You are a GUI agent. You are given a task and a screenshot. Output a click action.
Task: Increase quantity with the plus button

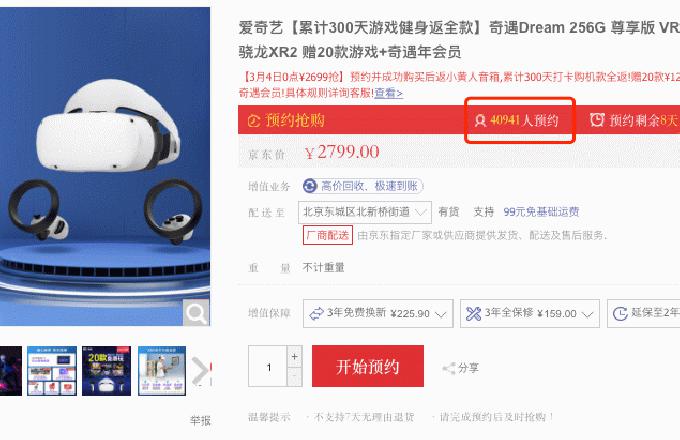tap(294, 356)
